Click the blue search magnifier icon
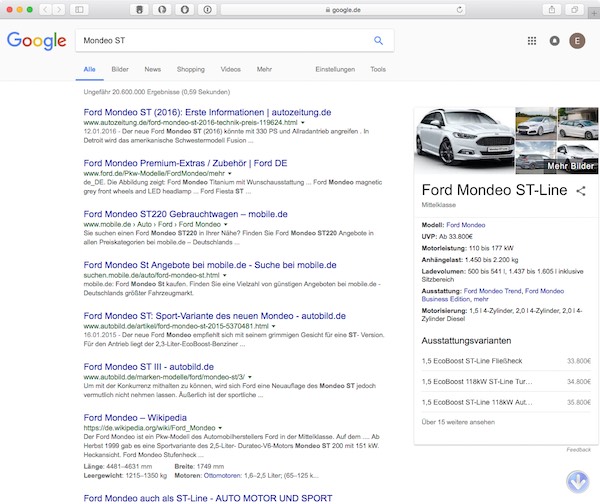 378,41
